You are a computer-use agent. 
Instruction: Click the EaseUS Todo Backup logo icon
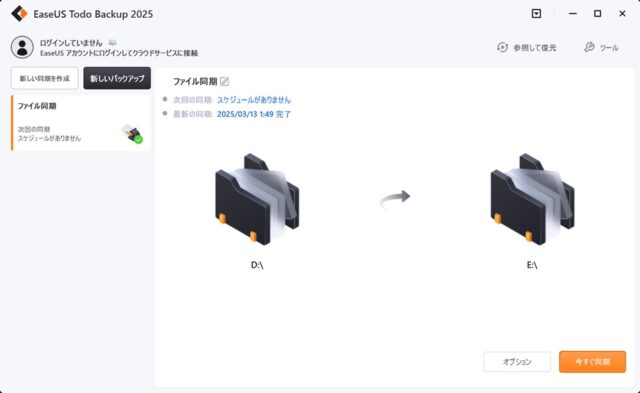point(19,14)
